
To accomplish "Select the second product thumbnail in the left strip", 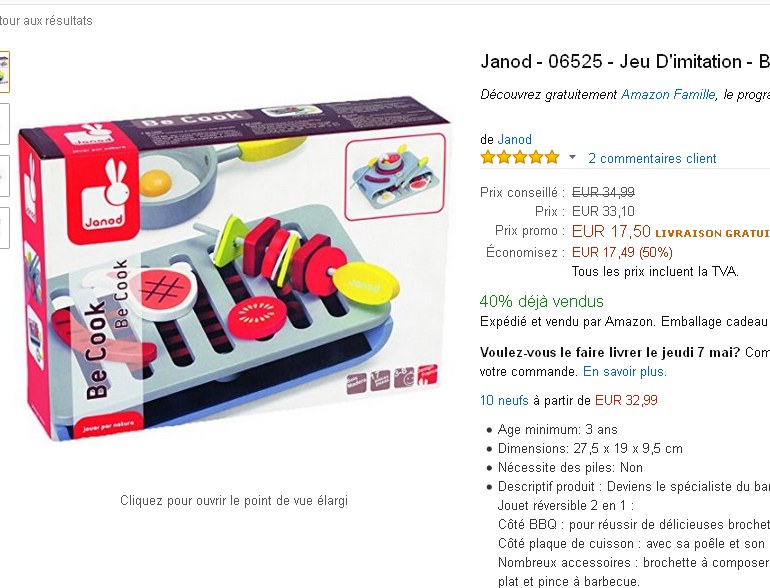I will (4, 124).
